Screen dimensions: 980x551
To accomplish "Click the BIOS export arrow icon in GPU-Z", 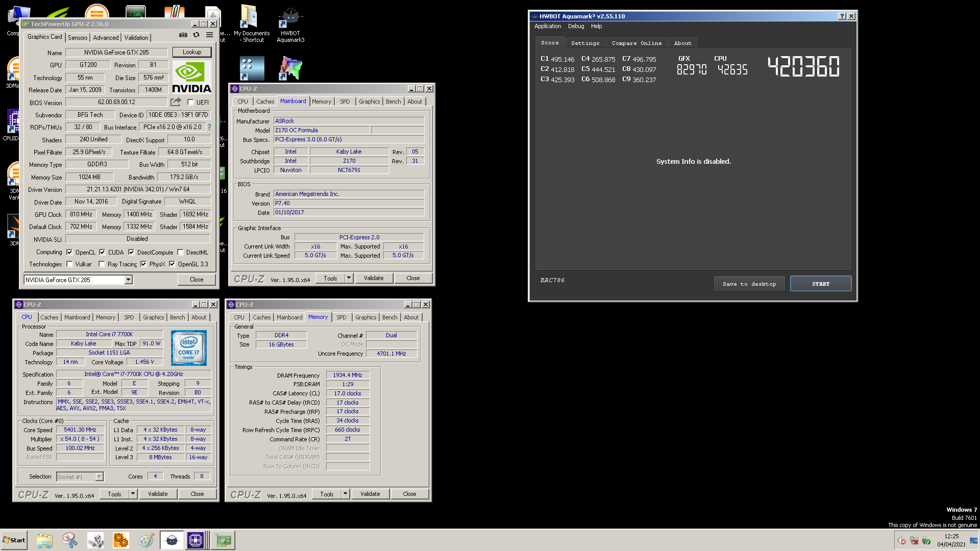I will click(x=176, y=102).
